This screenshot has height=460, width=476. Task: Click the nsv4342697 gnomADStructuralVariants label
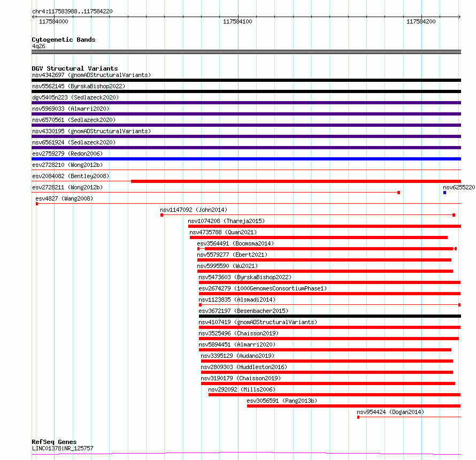click(91, 75)
